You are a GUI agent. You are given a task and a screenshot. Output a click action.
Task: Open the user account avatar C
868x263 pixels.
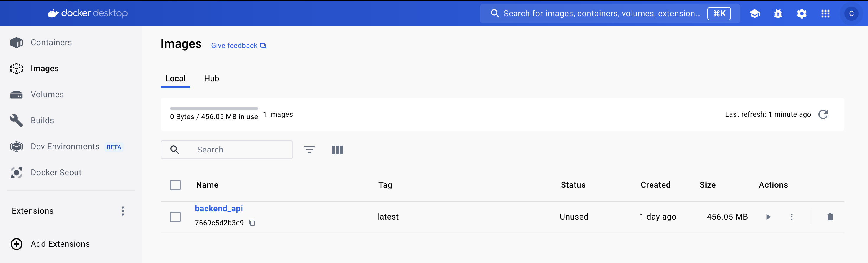tap(851, 14)
